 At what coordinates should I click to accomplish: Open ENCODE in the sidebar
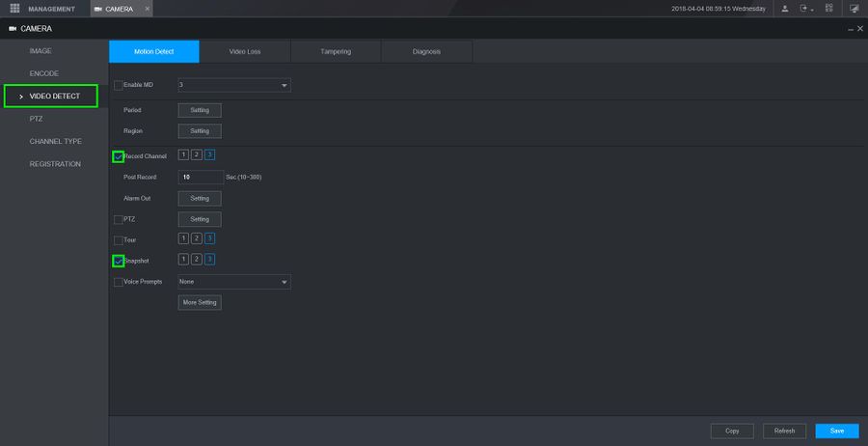43,73
